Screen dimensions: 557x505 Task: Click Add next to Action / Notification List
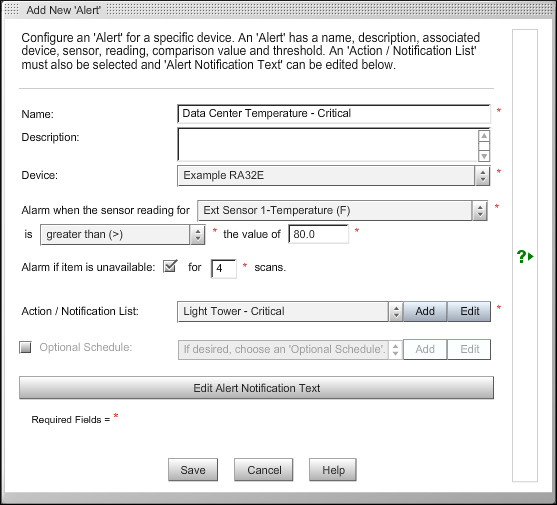tap(425, 311)
